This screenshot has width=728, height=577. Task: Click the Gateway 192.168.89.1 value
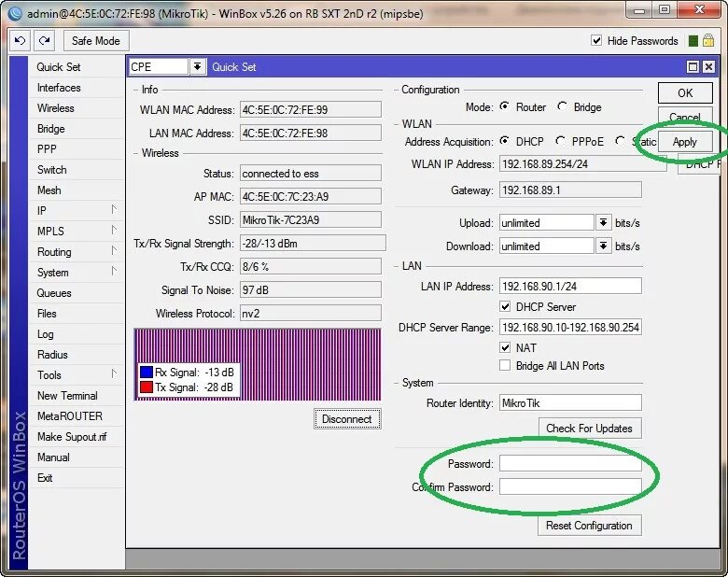(570, 190)
